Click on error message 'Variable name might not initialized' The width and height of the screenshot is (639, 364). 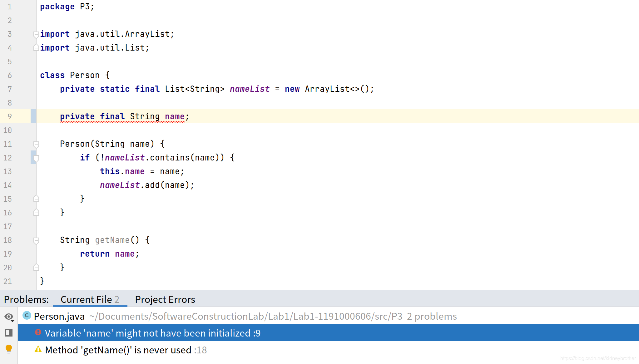[153, 333]
